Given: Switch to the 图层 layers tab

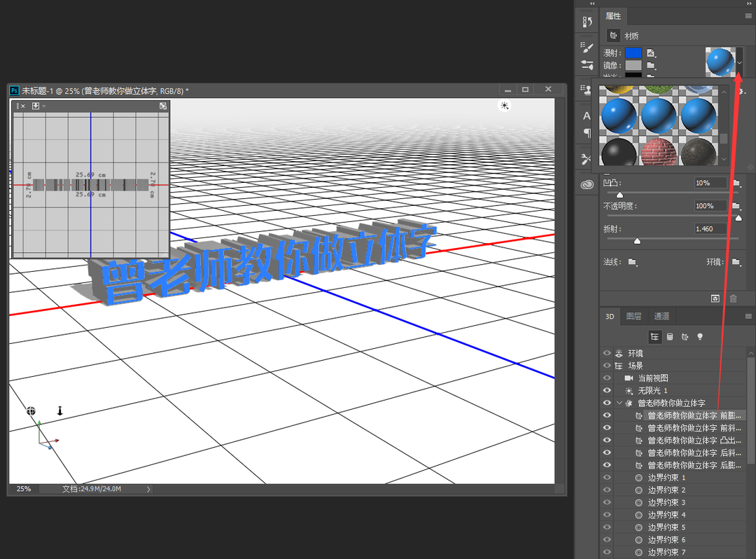Looking at the screenshot, I should [633, 317].
